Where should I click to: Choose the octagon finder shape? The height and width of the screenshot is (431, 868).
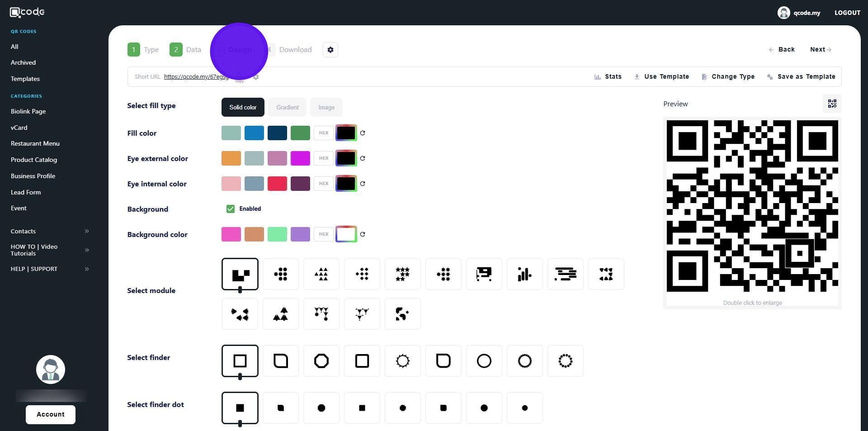pos(321,361)
